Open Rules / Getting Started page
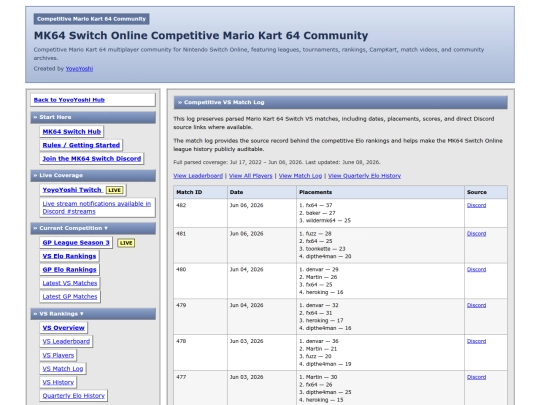Image resolution: width=540 pixels, height=405 pixels. (81, 145)
